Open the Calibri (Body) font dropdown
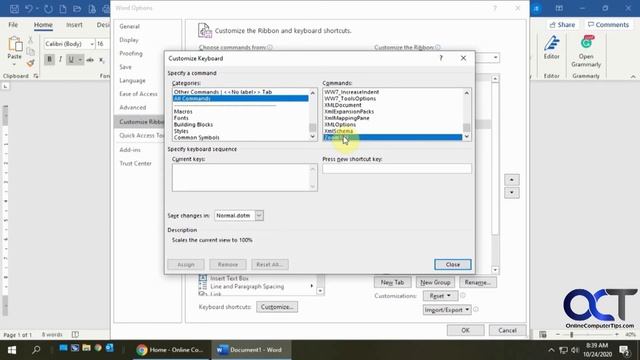 [92, 44]
